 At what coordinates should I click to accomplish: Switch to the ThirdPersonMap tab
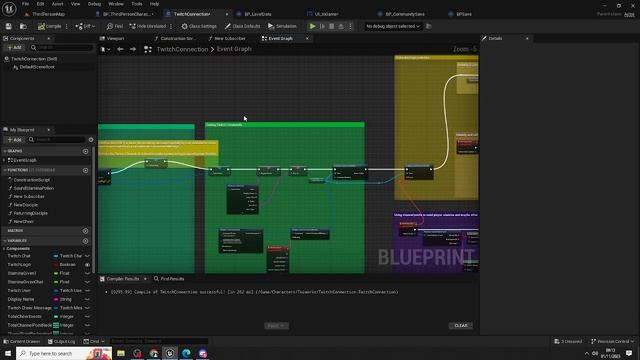(x=48, y=14)
